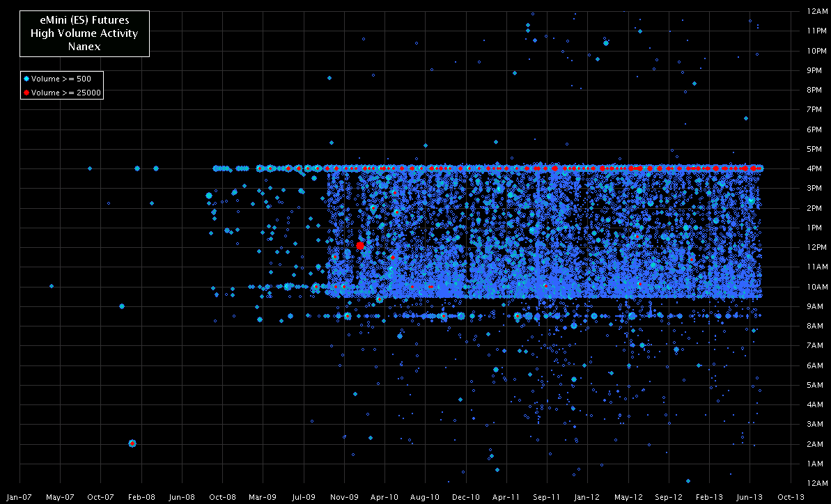
Task: Click the 'eMini (ES) Futures' title line
Action: point(84,21)
